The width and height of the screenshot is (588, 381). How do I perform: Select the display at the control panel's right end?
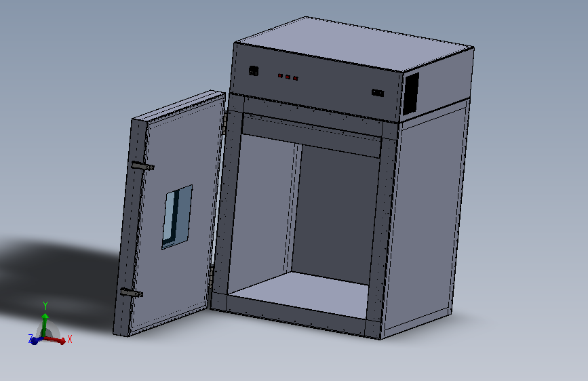[378, 93]
